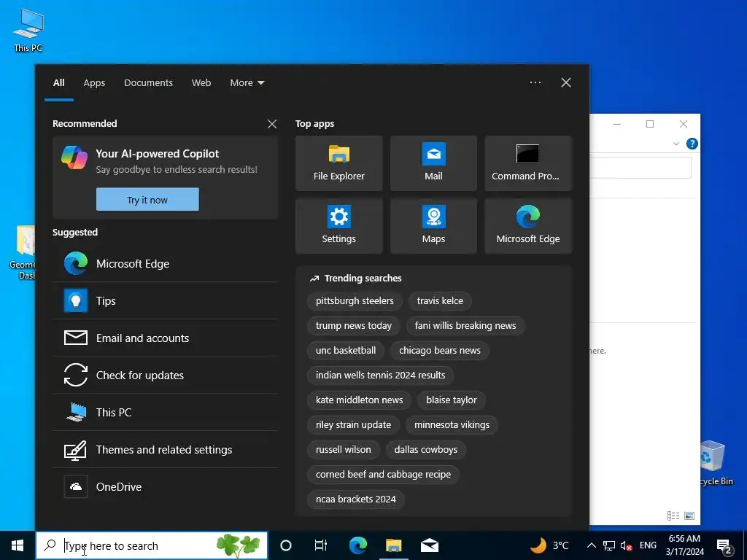This screenshot has height=560, width=747.
Task: Dismiss the Recommended section
Action: point(272,124)
